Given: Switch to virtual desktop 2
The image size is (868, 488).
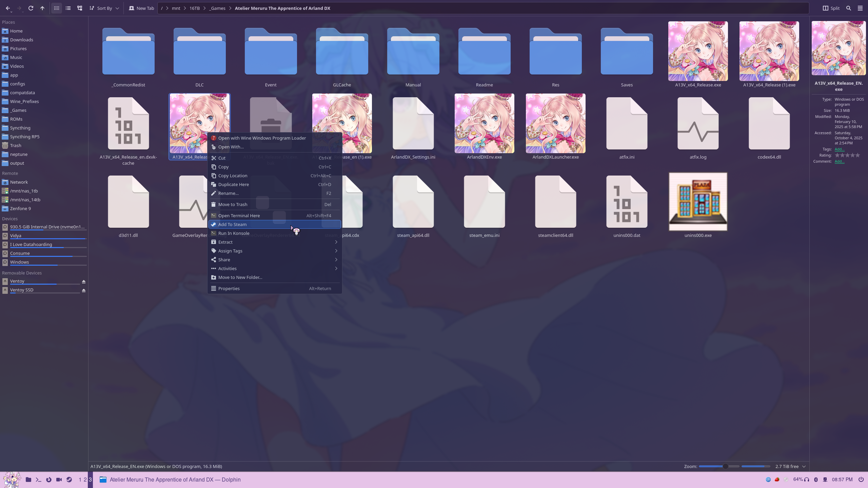Looking at the screenshot, I should [x=85, y=480].
